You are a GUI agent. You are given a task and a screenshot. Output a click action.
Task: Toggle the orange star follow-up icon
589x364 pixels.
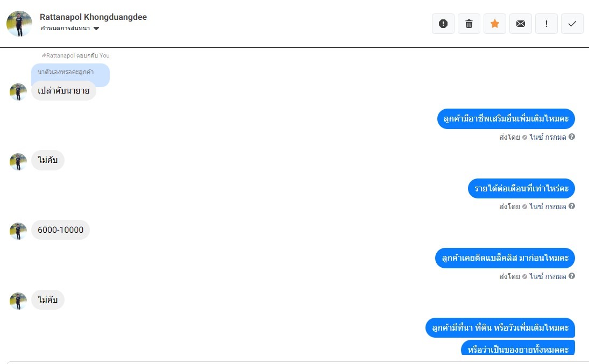point(495,24)
